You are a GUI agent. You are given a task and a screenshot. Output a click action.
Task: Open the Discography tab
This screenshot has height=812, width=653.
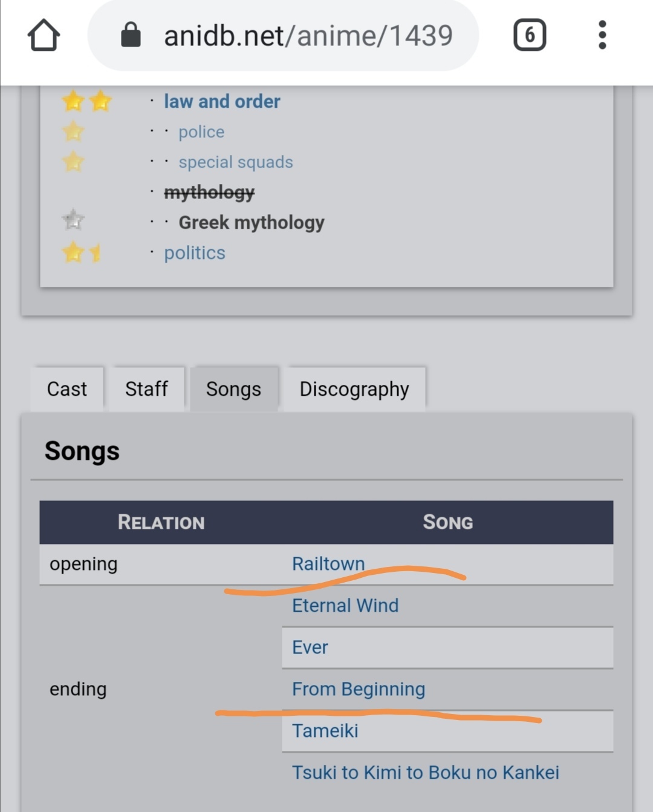point(354,389)
